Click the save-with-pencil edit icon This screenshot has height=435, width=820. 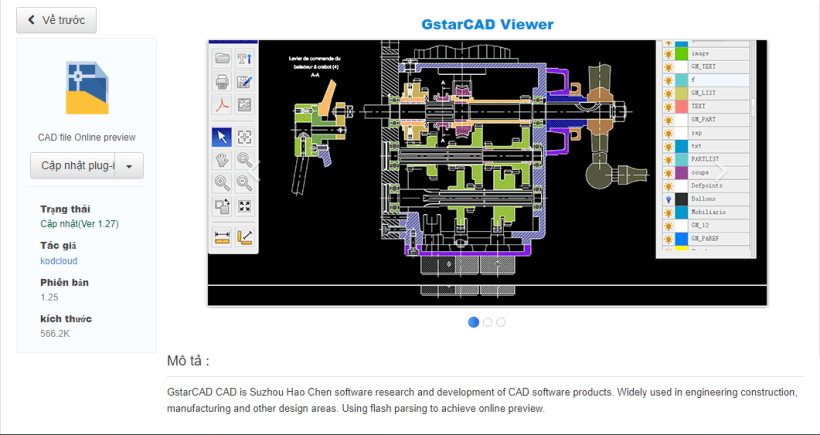click(x=244, y=81)
